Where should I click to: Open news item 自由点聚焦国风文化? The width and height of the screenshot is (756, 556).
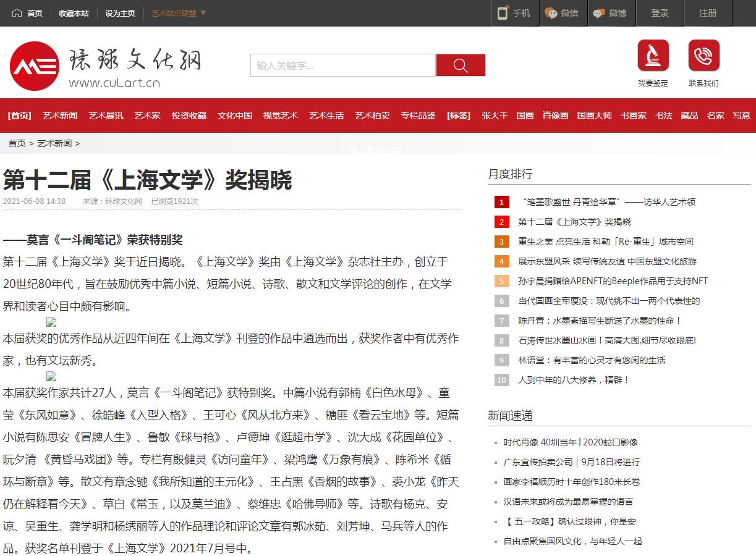[572, 541]
